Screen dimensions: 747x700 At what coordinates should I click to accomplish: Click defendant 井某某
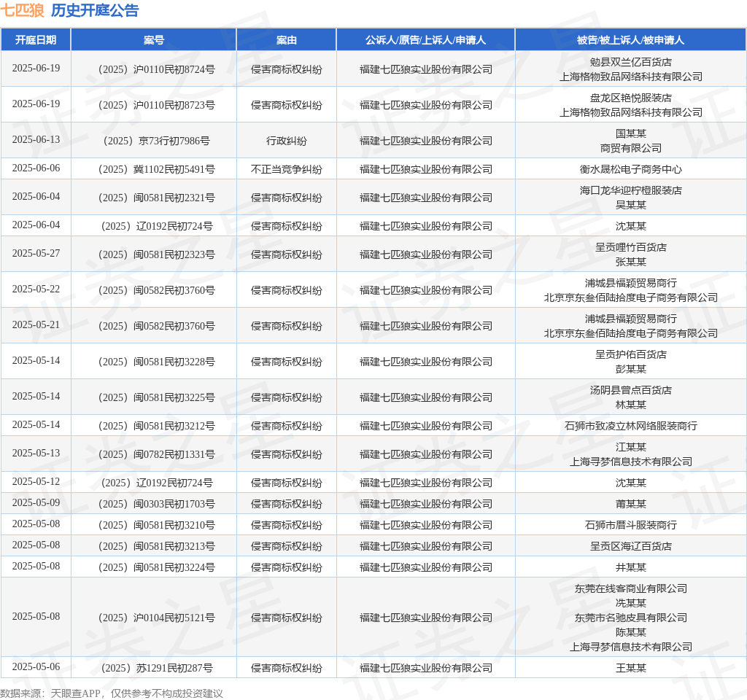click(631, 567)
